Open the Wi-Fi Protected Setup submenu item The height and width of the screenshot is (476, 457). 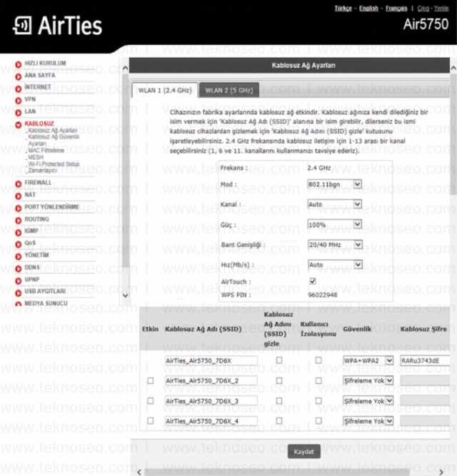(54, 164)
